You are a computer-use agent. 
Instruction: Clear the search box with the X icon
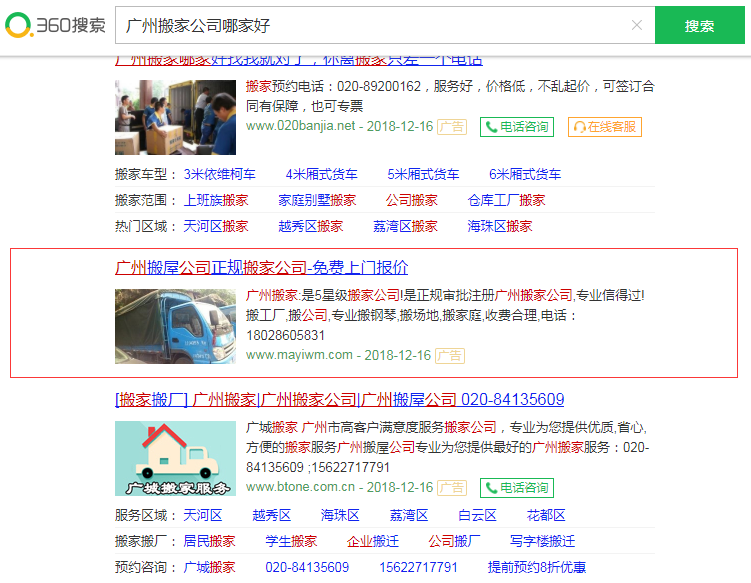pos(637,25)
